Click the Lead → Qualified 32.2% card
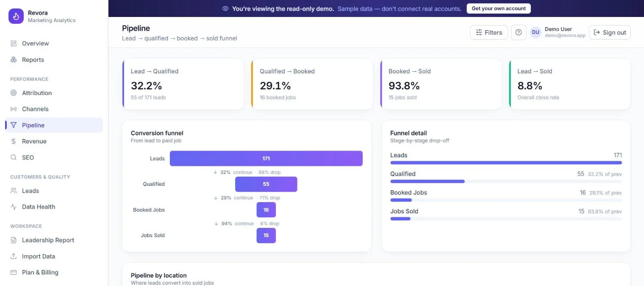Image resolution: width=644 pixels, height=286 pixels. click(x=183, y=84)
